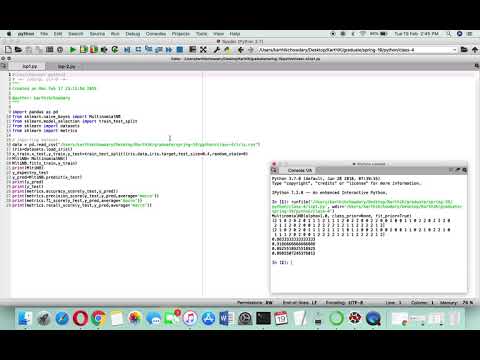This screenshot has width=480, height=360.
Task: Click the Fullscreen mode cross-arrows icon
Action: (x=203, y=50)
